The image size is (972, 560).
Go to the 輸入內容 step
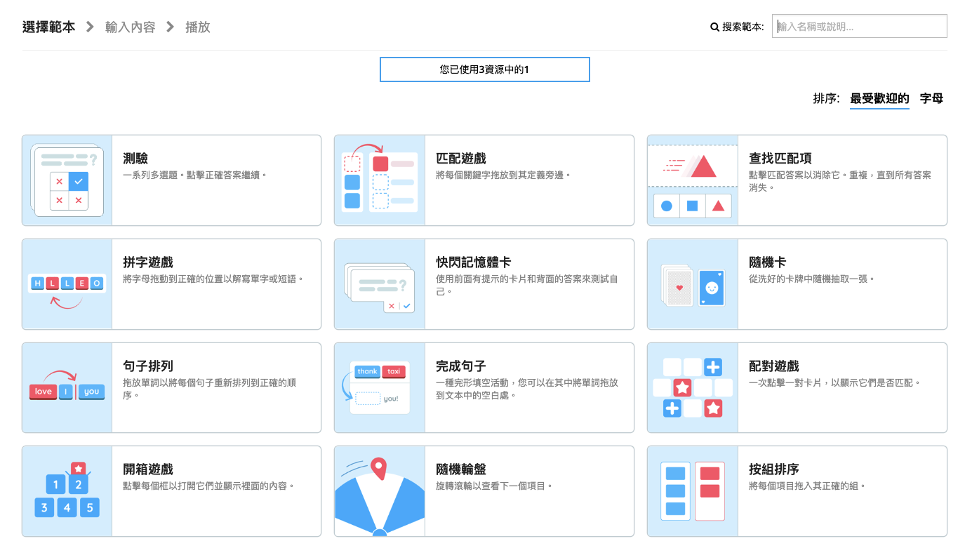131,27
